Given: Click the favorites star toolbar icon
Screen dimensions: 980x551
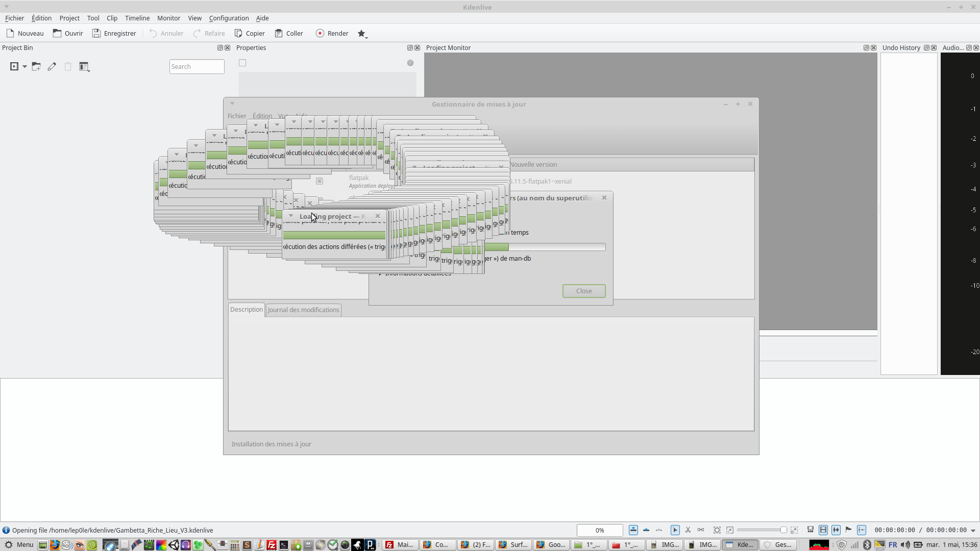Looking at the screenshot, I should coord(361,33).
